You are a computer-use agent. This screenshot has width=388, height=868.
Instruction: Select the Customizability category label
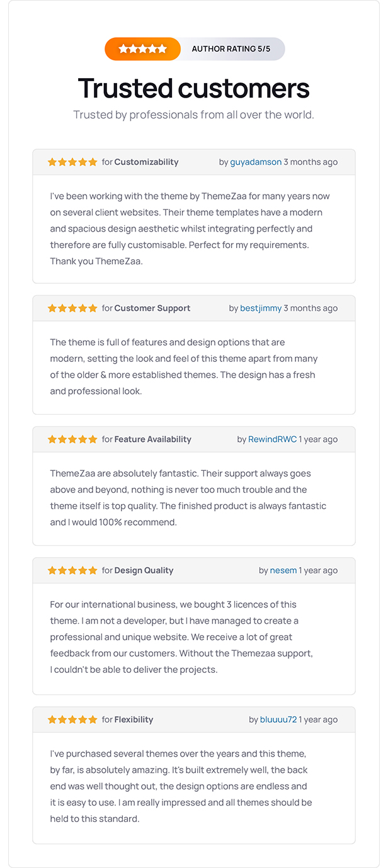[146, 162]
